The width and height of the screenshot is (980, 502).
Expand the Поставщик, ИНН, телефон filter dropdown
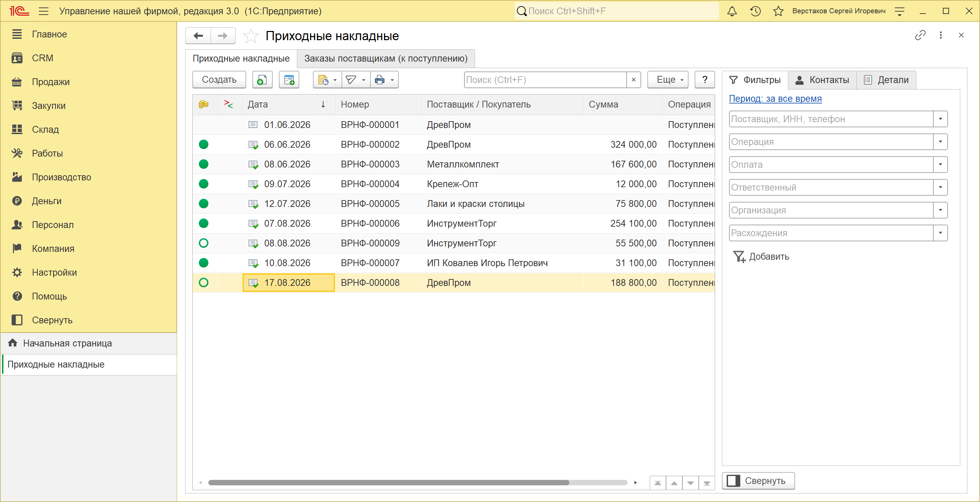(x=940, y=119)
